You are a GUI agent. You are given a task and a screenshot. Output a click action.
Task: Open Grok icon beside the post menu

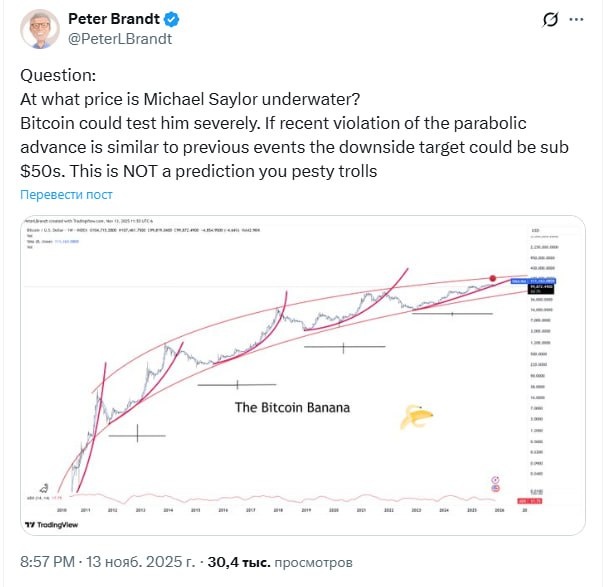pos(550,20)
